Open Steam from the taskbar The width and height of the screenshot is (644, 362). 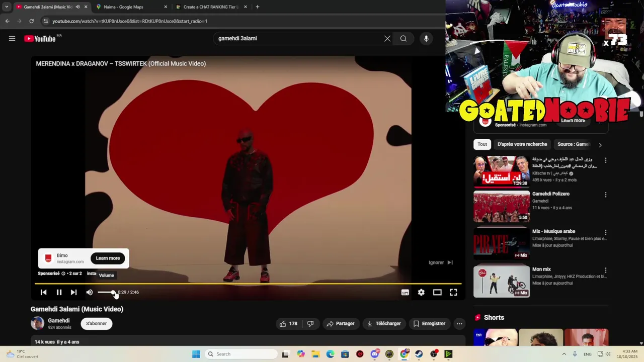(419, 354)
